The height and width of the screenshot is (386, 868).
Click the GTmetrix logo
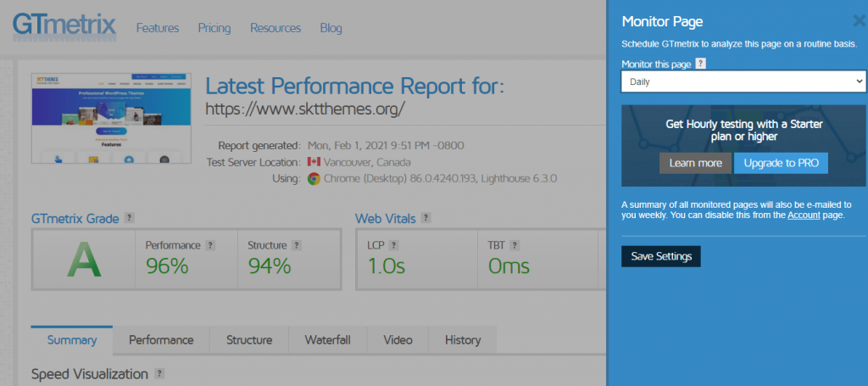64,27
